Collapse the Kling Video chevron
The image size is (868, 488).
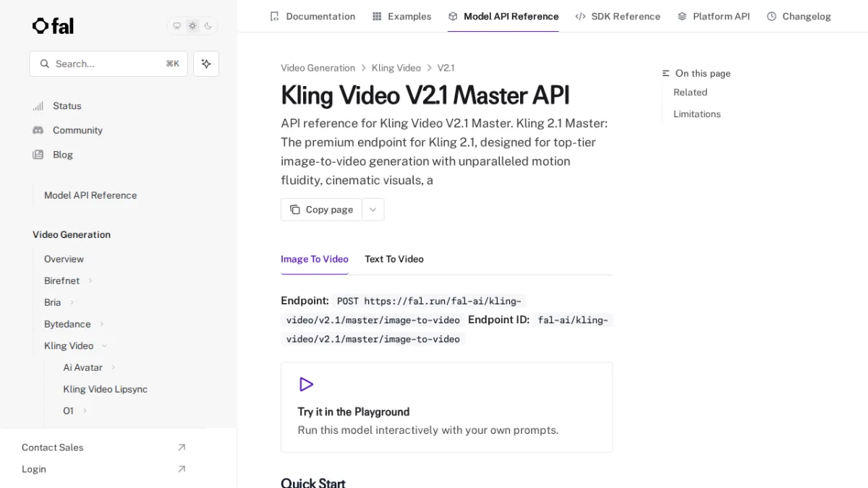(x=104, y=346)
